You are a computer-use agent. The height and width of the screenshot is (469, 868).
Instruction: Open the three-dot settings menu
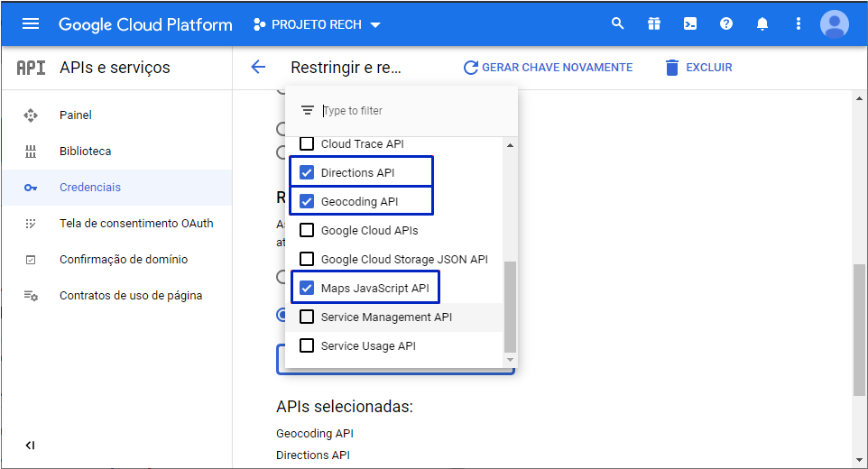[x=799, y=24]
